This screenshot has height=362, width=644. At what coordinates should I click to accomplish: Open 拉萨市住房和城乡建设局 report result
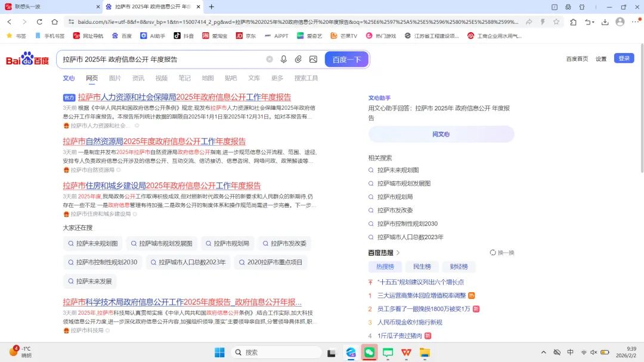(x=162, y=185)
